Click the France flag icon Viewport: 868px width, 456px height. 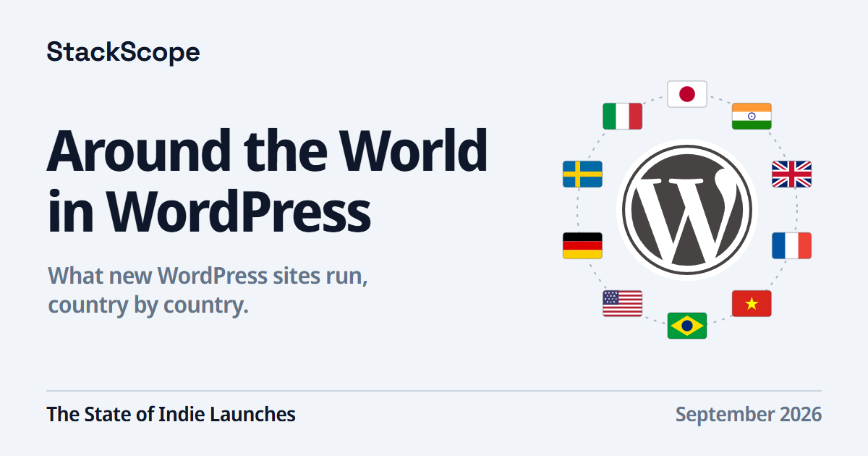pyautogui.click(x=791, y=245)
